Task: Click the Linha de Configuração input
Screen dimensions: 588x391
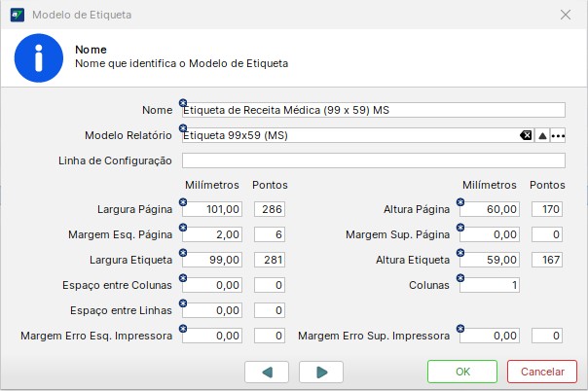Action: point(374,160)
